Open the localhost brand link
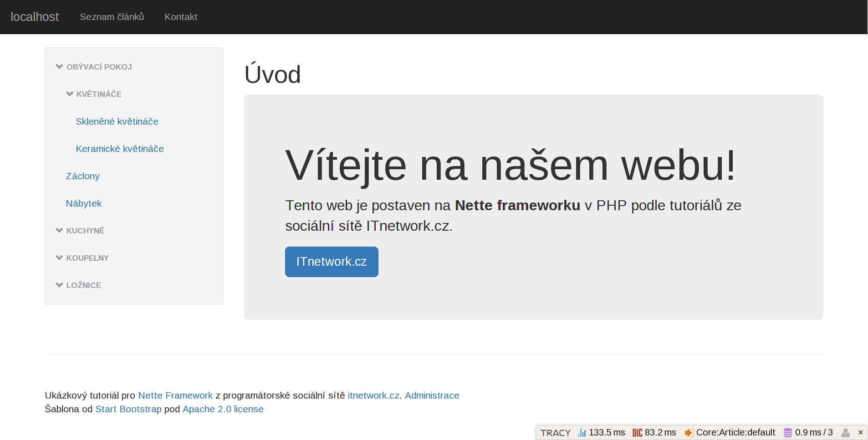The height and width of the screenshot is (440, 868). click(x=35, y=17)
